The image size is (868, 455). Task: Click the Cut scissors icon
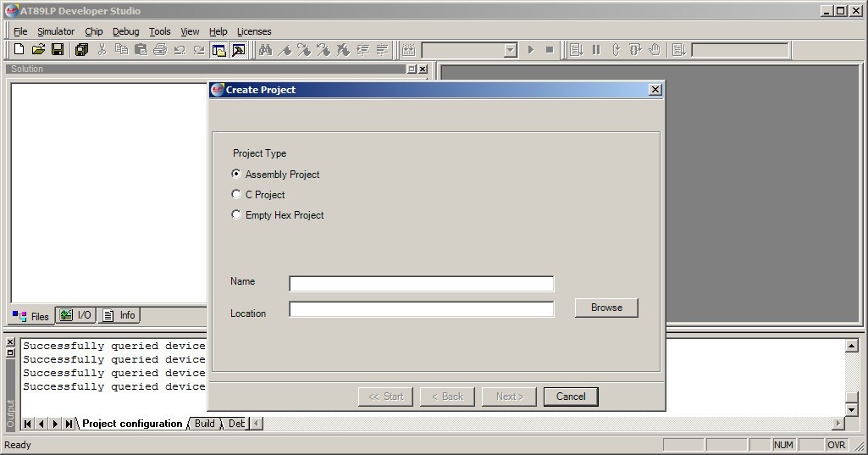coord(102,50)
